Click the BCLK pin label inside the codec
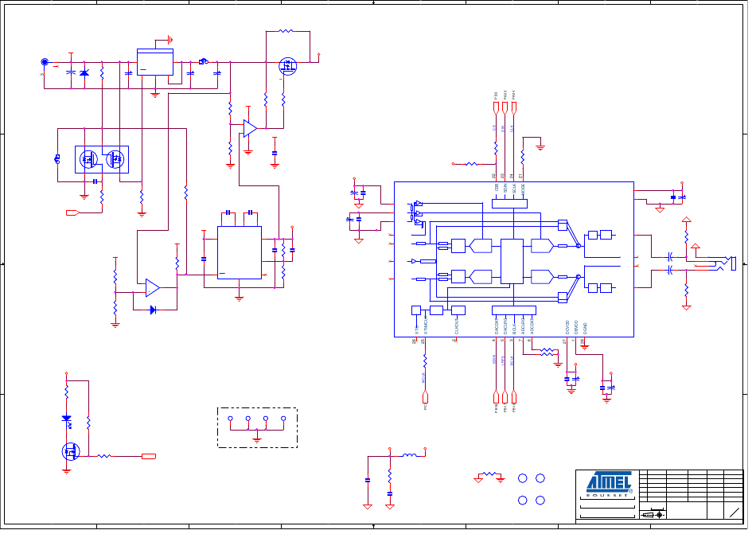 pos(514,329)
